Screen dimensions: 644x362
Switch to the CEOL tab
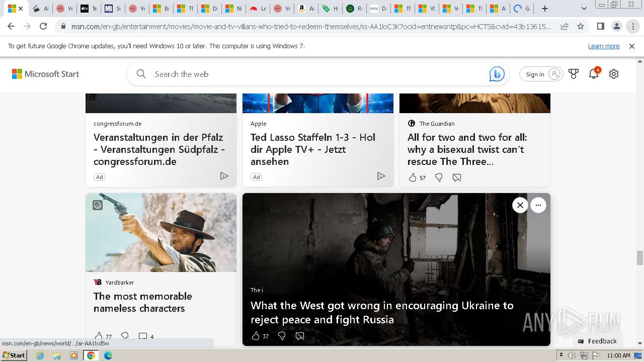(x=378, y=9)
